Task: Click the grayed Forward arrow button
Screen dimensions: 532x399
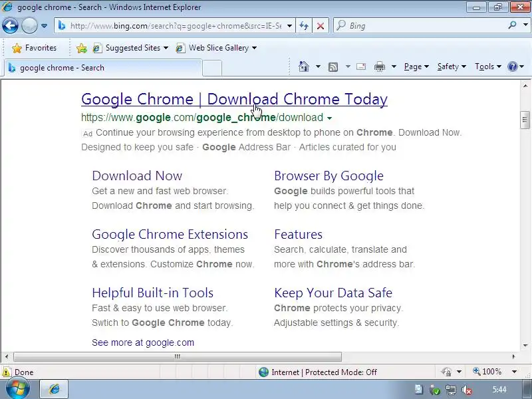Action: point(29,25)
